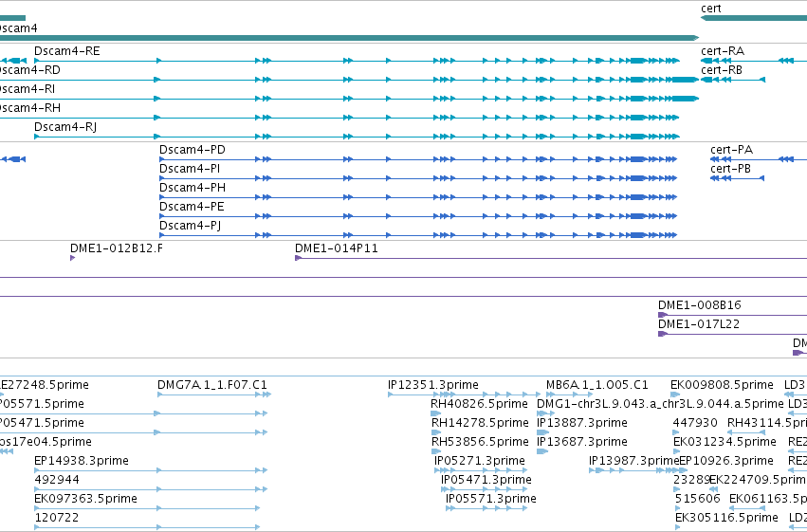Click the IP13687.3prime EST label
The width and height of the screenshot is (807, 532).
582,442
